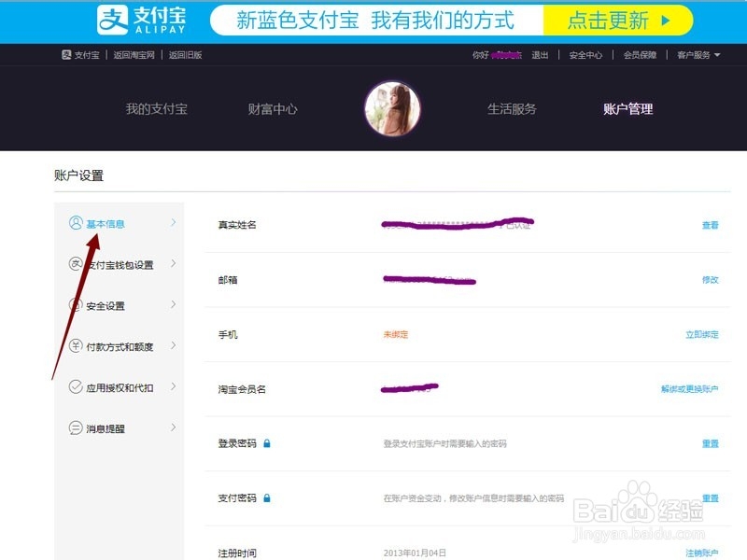Viewport: 747px width, 560px height.
Task: Click the 2013年01月04日 registration date
Action: [415, 553]
